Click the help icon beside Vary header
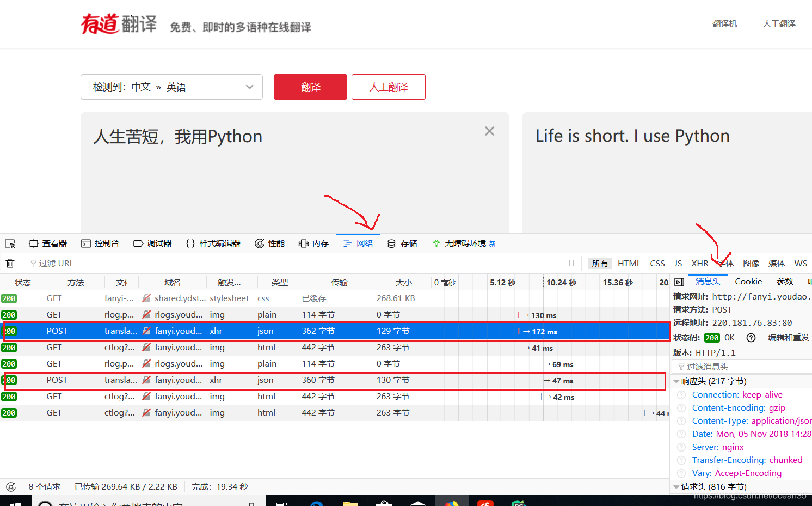Screen dimensions: 812x506 point(681,473)
